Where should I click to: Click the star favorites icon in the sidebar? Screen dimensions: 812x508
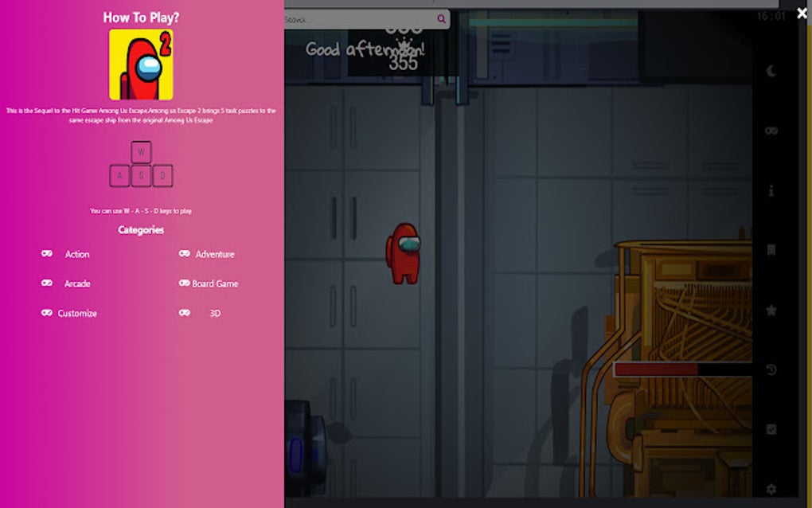coord(771,311)
